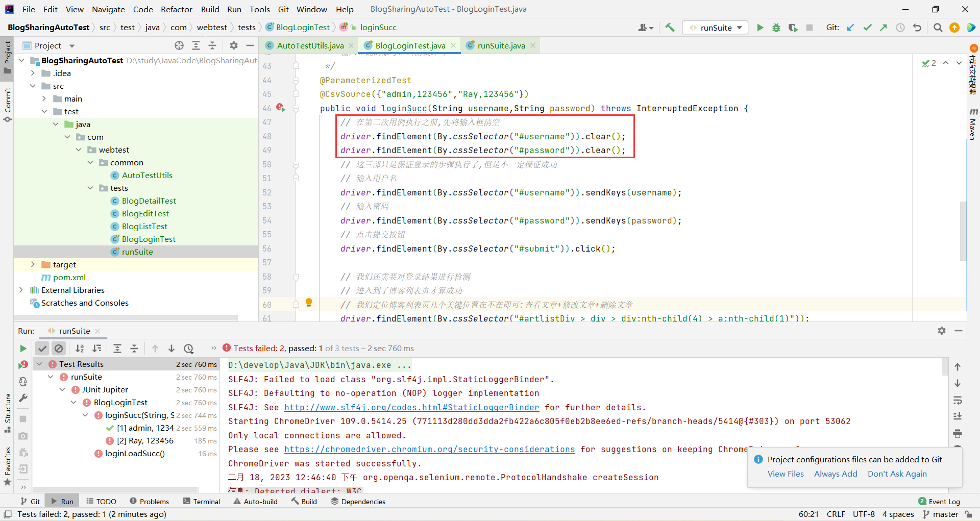Rerun failed tests icon
The height and width of the screenshot is (521, 980).
[x=23, y=365]
